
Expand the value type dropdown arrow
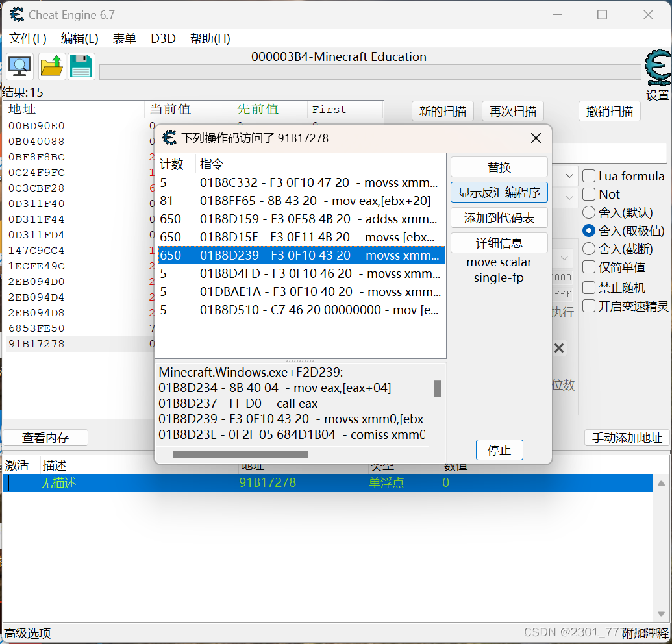[x=569, y=197]
